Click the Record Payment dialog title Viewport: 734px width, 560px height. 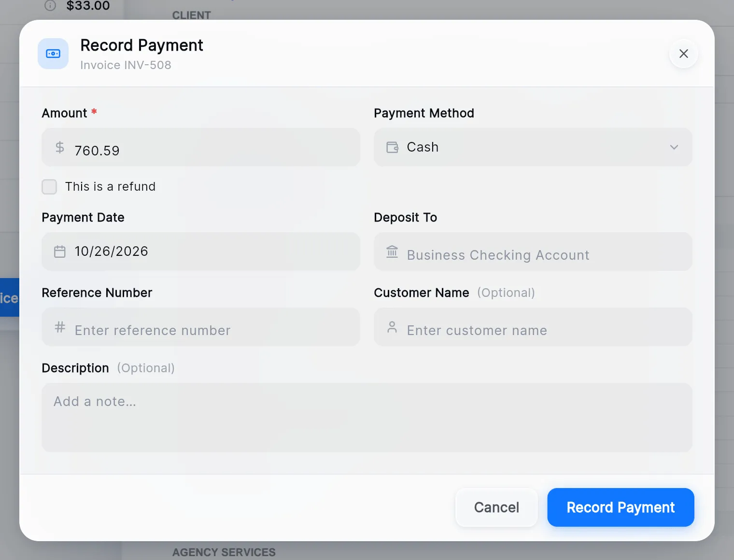[x=141, y=45]
